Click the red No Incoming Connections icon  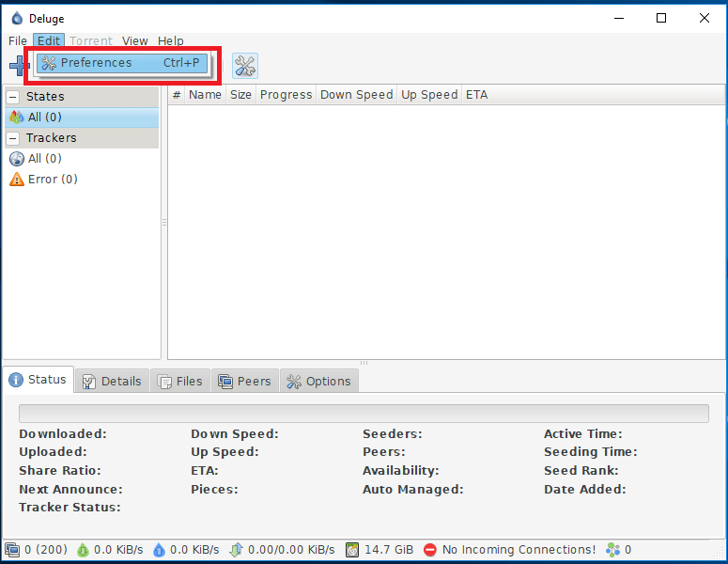[x=430, y=550]
